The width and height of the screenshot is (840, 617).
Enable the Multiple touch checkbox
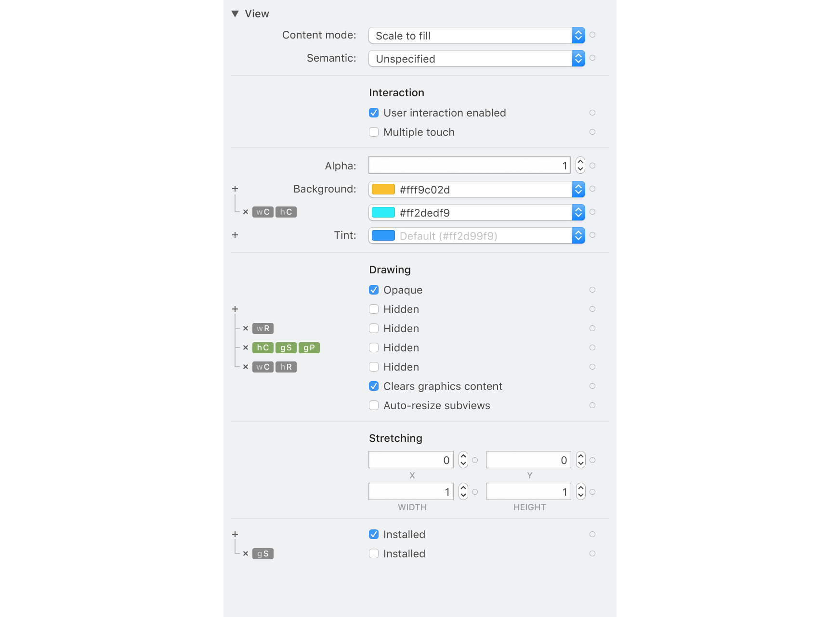pyautogui.click(x=374, y=132)
